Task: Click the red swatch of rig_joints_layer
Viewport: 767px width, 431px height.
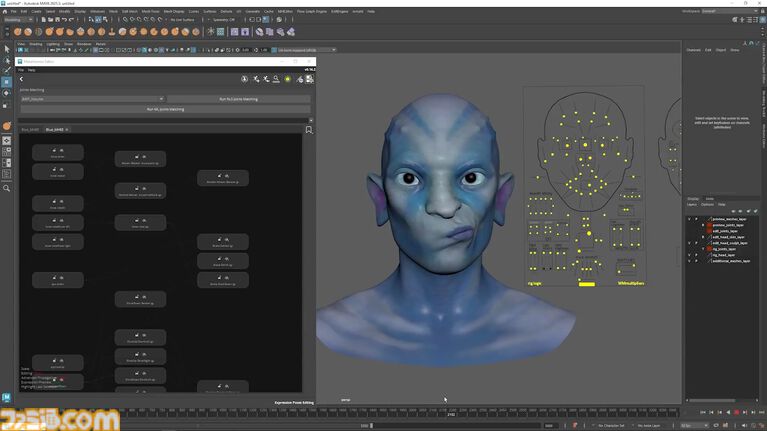Action: point(709,249)
